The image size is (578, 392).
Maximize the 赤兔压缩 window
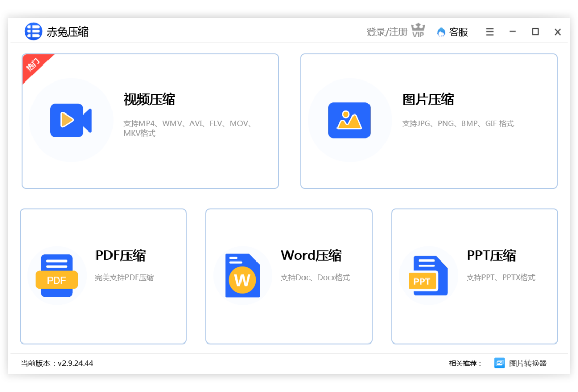coord(535,31)
